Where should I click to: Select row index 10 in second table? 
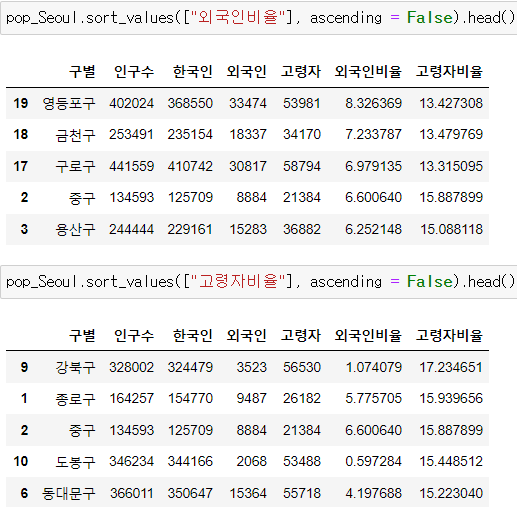coord(20,462)
